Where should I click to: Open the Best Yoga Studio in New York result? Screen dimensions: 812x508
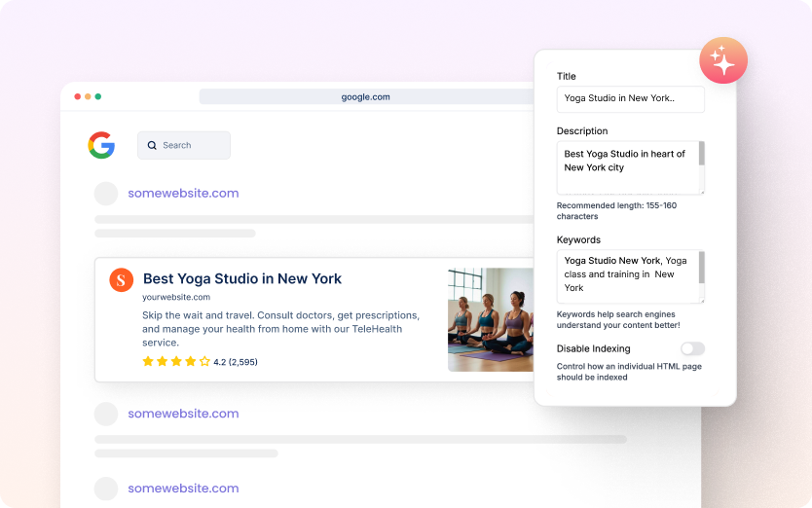[x=242, y=278]
